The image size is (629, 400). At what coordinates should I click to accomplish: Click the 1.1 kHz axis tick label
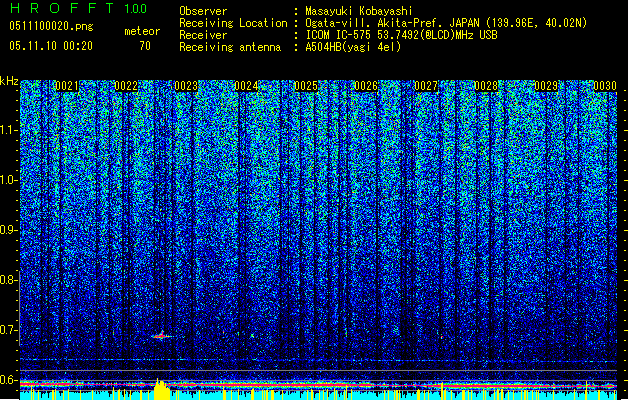(x=9, y=130)
